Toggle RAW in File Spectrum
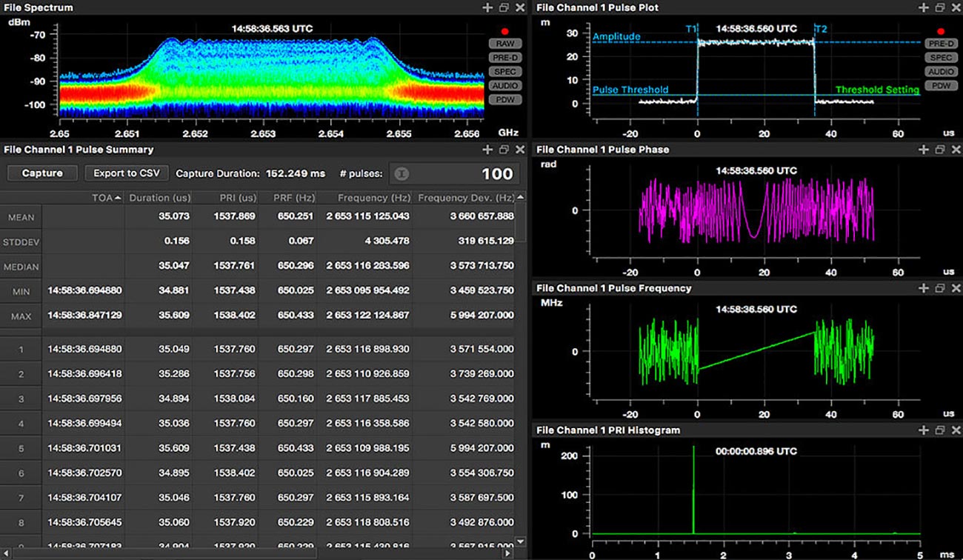 [x=505, y=44]
